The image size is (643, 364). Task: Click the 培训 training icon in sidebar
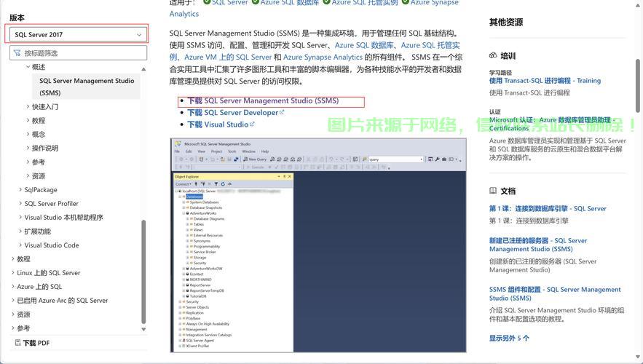click(493, 55)
